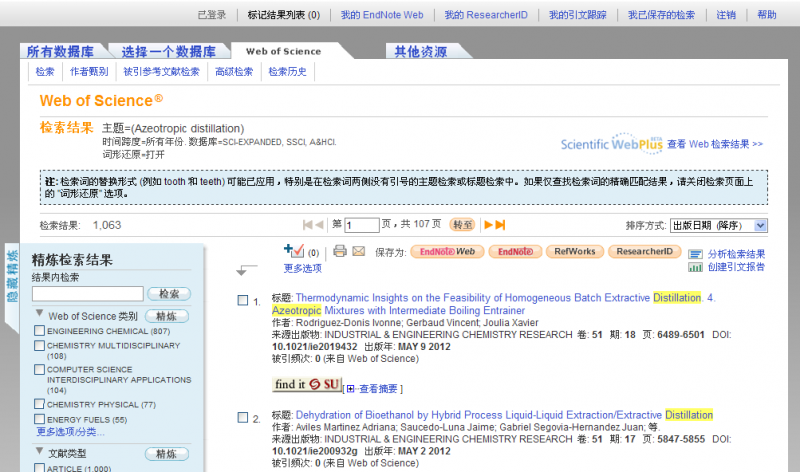The width and height of the screenshot is (800, 472).
Task: Email the selected records envelope icon
Action: point(359,251)
